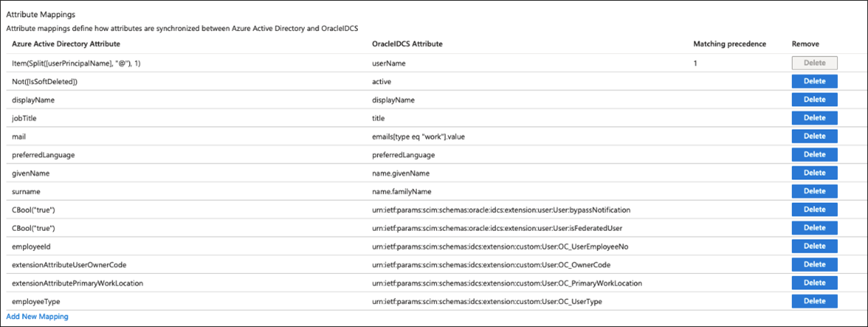Delete the employeeType mapping
The image size is (868, 327).
[814, 301]
